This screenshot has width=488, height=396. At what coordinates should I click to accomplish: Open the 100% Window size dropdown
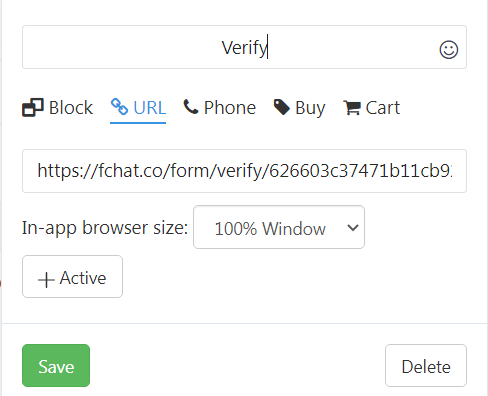click(x=279, y=227)
